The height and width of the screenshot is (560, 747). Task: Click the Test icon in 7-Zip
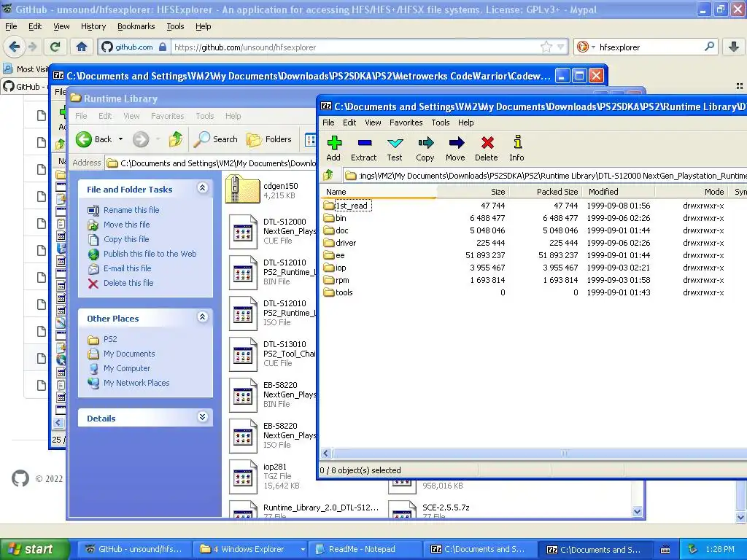[x=395, y=148]
